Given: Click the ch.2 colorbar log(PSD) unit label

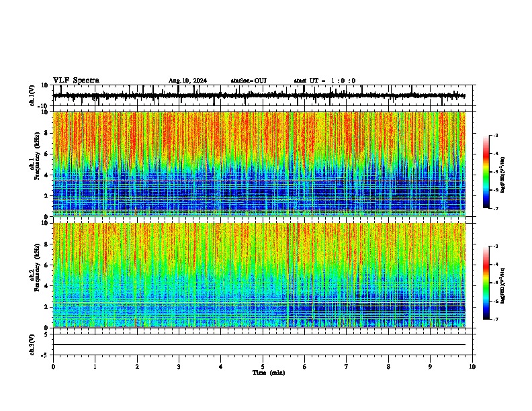Looking at the screenshot, I should tap(502, 286).
